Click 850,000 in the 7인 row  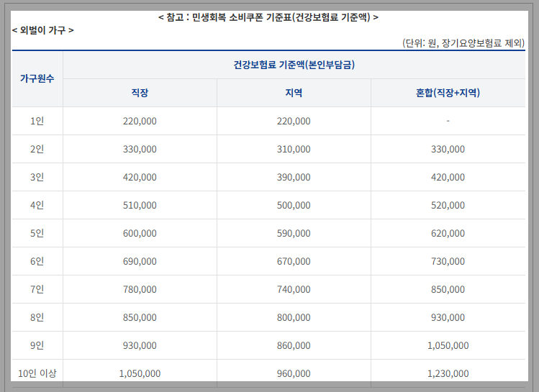click(x=448, y=289)
